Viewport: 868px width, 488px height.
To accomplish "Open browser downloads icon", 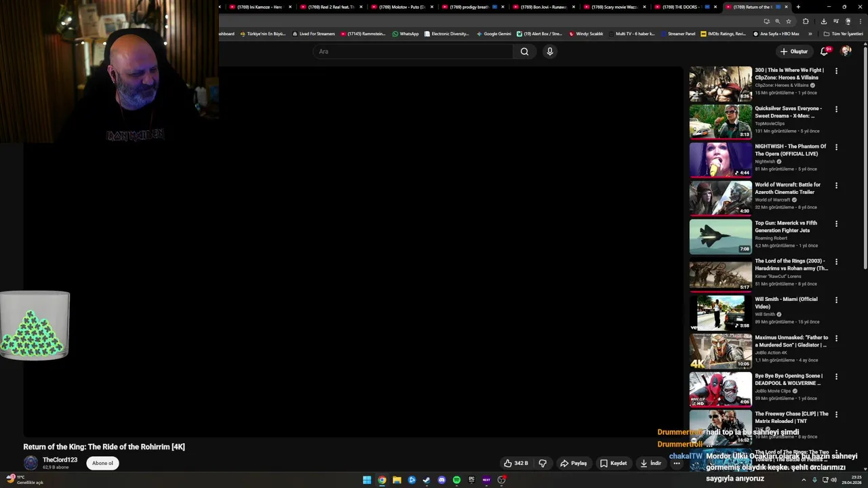I will click(823, 21).
